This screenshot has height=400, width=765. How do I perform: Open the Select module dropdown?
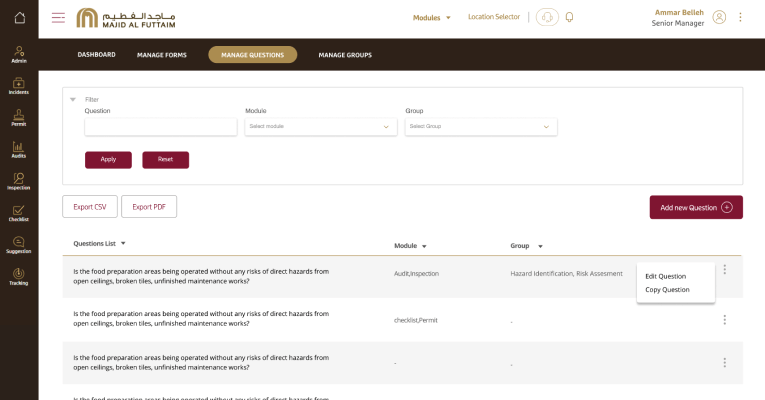tap(320, 127)
